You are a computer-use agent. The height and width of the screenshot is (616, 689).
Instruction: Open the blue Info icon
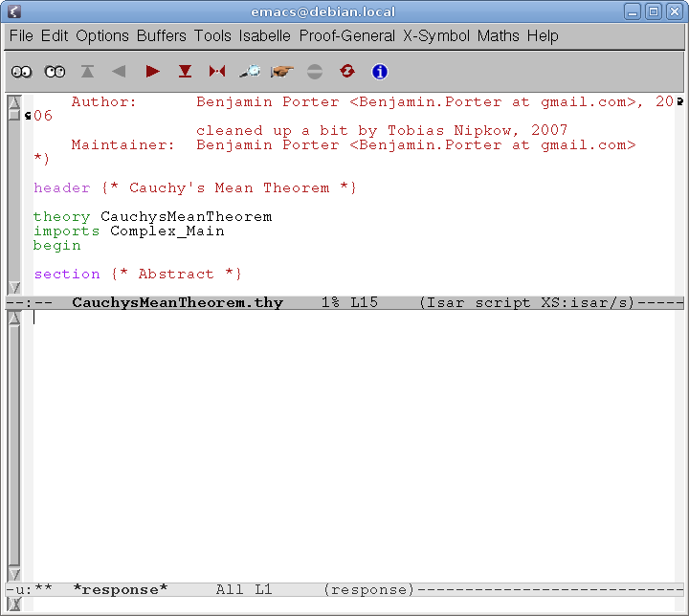(x=380, y=72)
